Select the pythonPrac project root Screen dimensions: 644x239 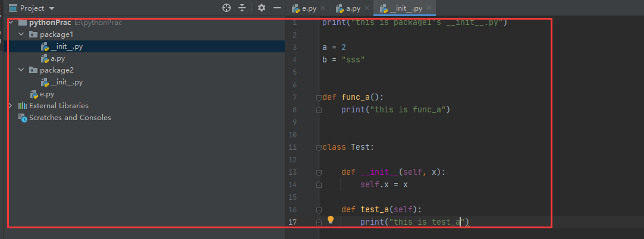pos(50,23)
